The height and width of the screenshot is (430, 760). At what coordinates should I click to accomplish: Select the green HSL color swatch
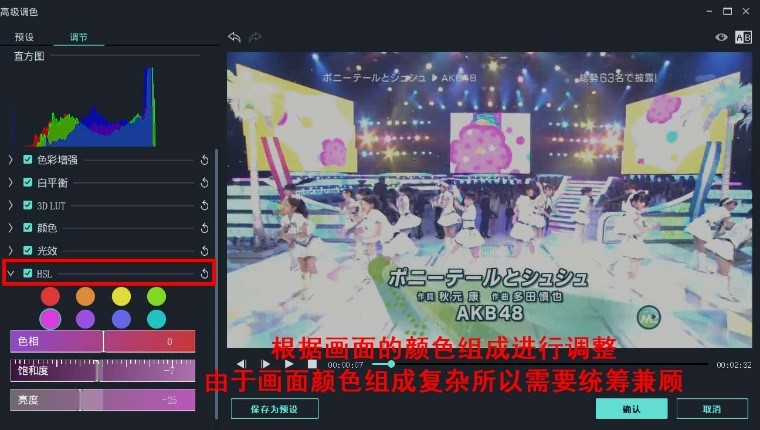click(157, 296)
